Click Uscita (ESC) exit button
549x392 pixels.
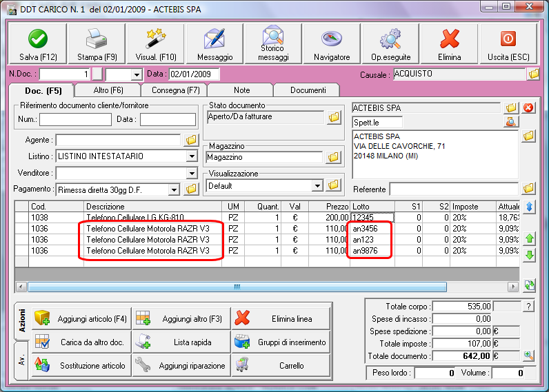click(508, 44)
